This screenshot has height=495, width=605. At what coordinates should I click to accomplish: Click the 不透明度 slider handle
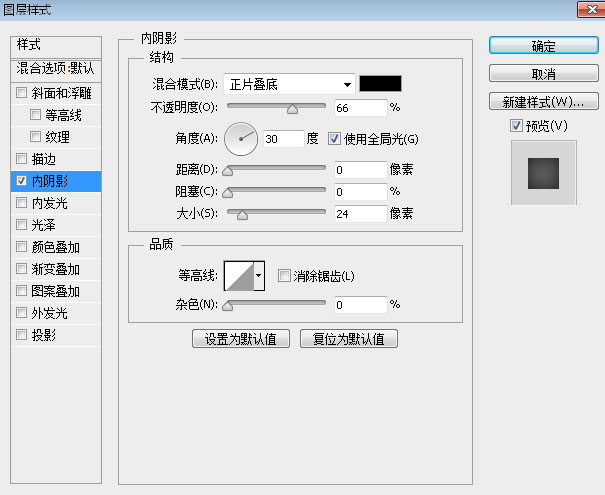coord(292,109)
